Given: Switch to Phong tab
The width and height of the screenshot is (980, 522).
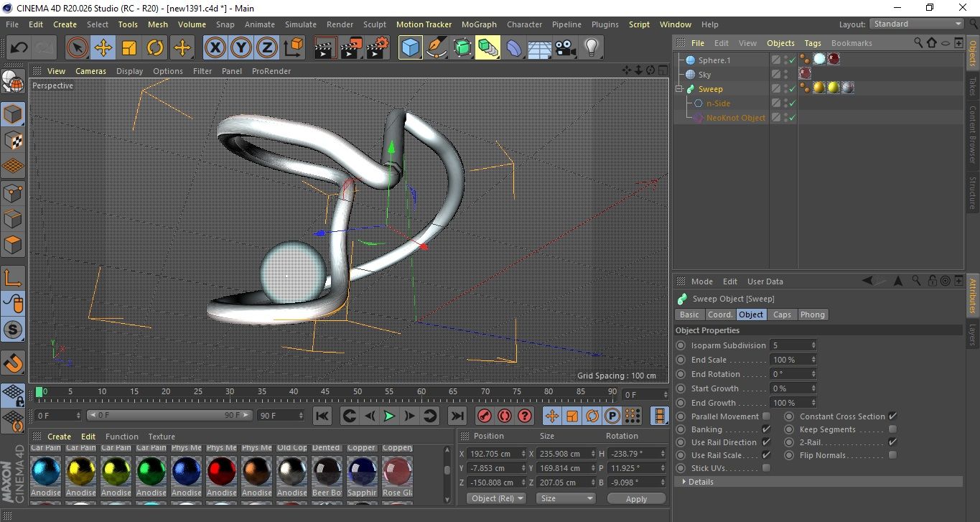Looking at the screenshot, I should (x=813, y=314).
